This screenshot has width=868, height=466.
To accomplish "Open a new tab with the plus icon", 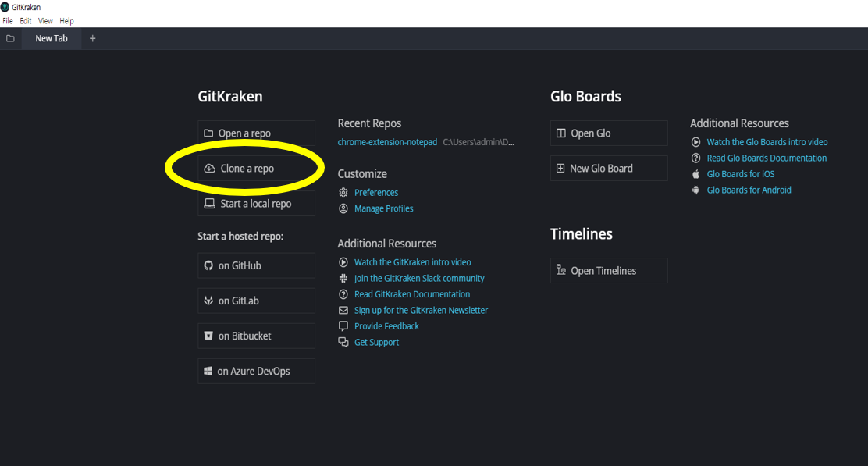I will coord(92,38).
